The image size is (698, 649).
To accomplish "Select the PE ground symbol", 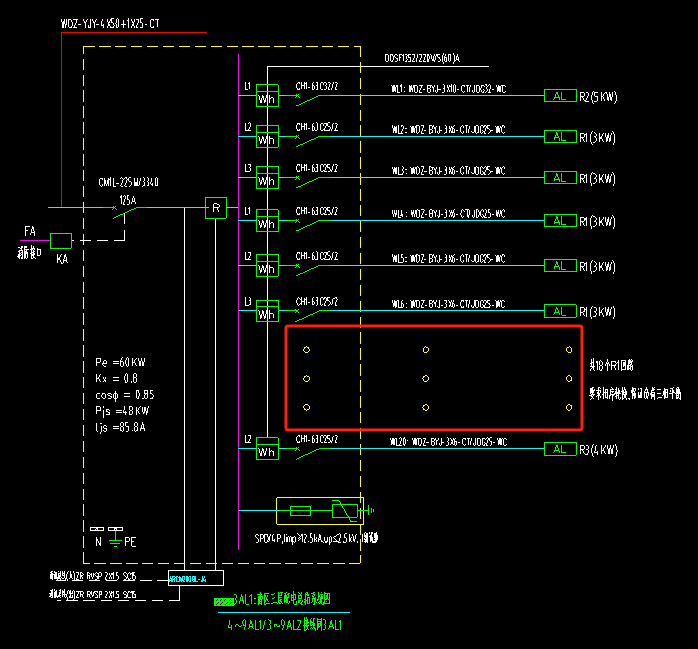I will (115, 541).
